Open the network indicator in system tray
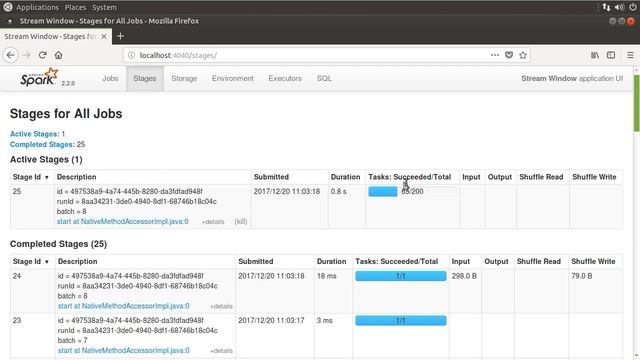Image resolution: width=640 pixels, height=360 pixels. click(606, 7)
